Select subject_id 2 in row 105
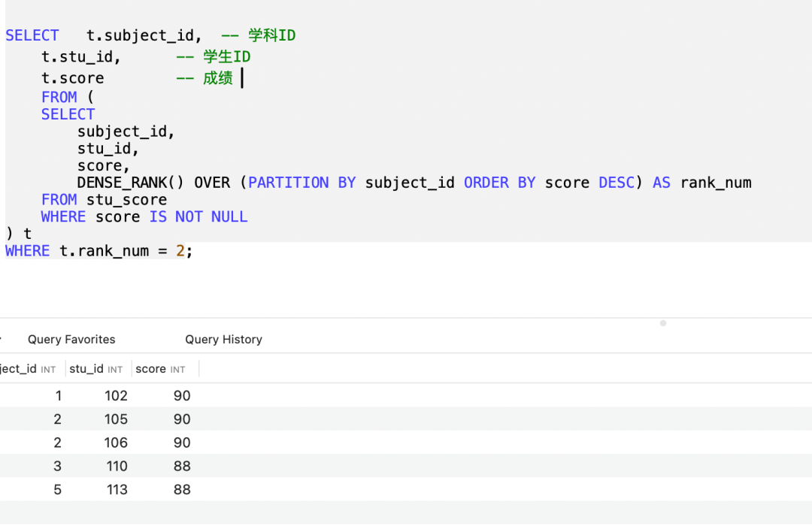The image size is (812, 529). (x=57, y=419)
